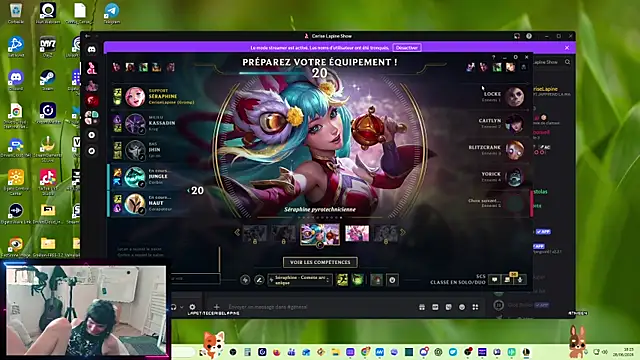The image size is (640, 360).
Task: Dismiss the purple streamer mode banner
Action: (x=567, y=48)
